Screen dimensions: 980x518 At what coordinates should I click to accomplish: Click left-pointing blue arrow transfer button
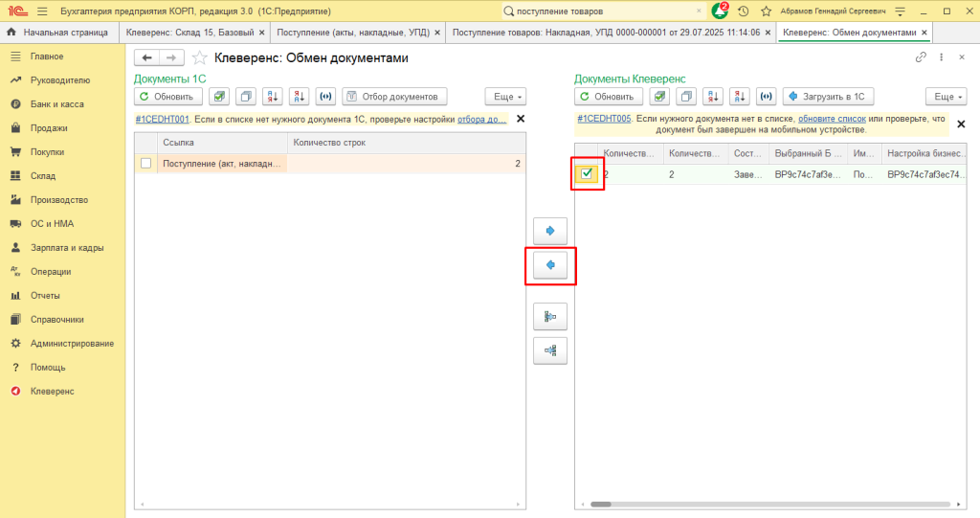click(550, 265)
